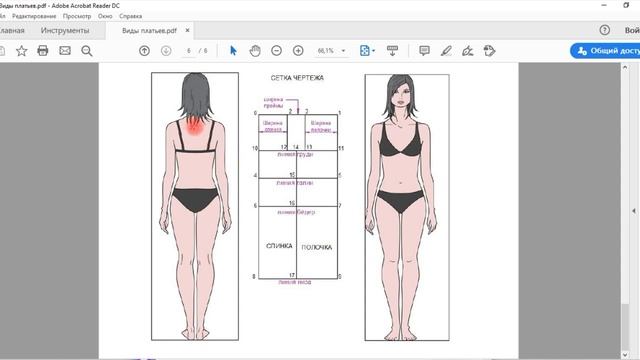Click scrollbar down arrow
The image size is (640, 360).
pos(625,355)
